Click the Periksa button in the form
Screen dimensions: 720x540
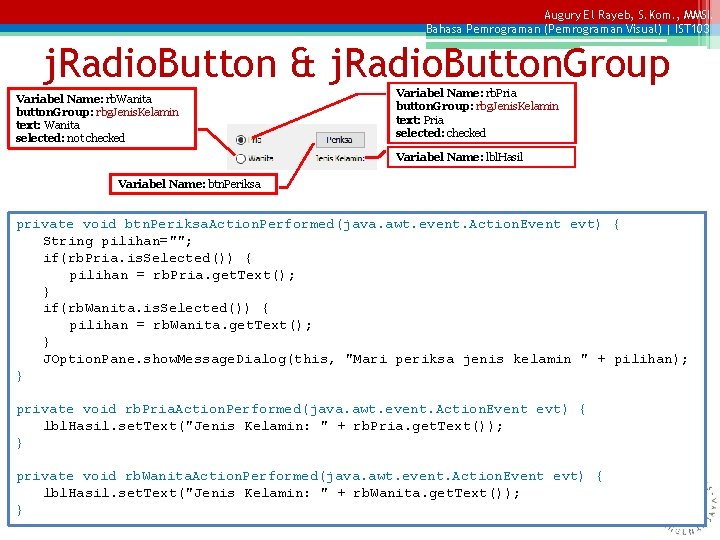(x=340, y=140)
